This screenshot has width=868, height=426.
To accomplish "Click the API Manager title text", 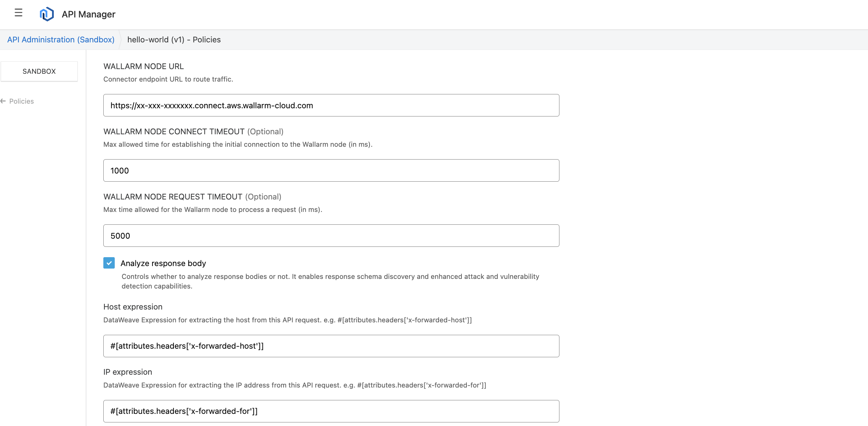I will (x=88, y=14).
